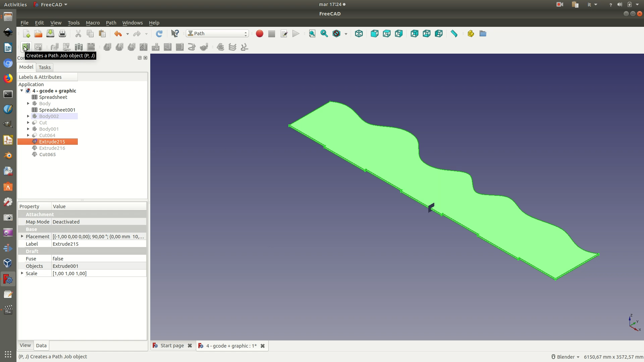Expand the Placement property row

pyautogui.click(x=22, y=236)
